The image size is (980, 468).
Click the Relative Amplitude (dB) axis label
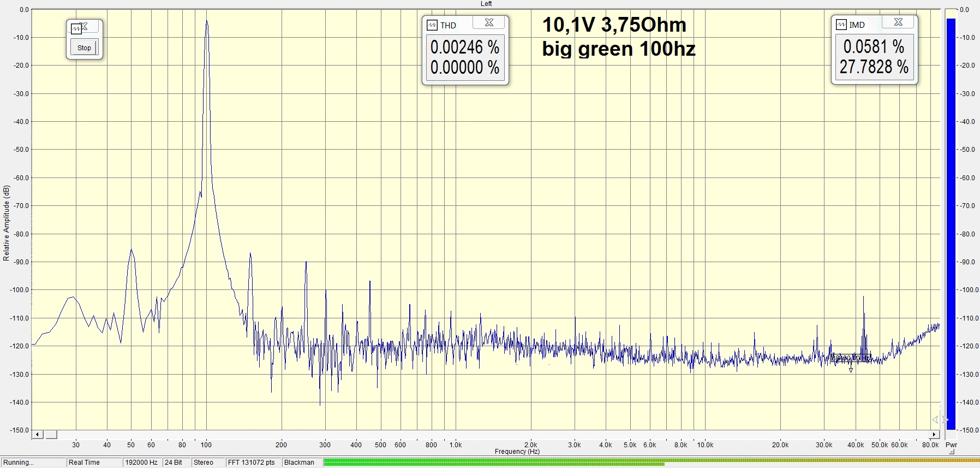6,223
